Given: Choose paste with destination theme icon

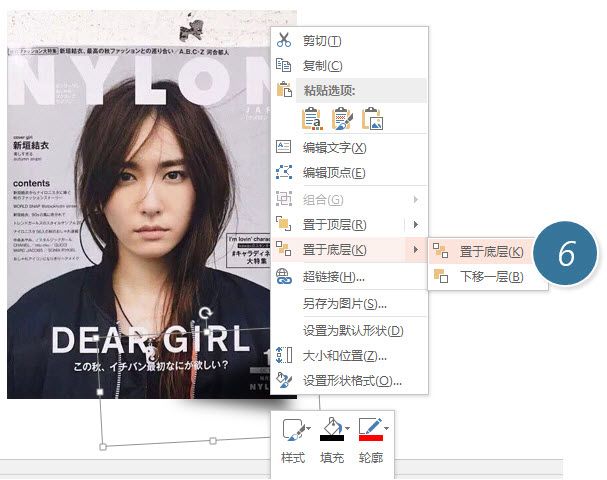Looking at the screenshot, I should [x=312, y=118].
